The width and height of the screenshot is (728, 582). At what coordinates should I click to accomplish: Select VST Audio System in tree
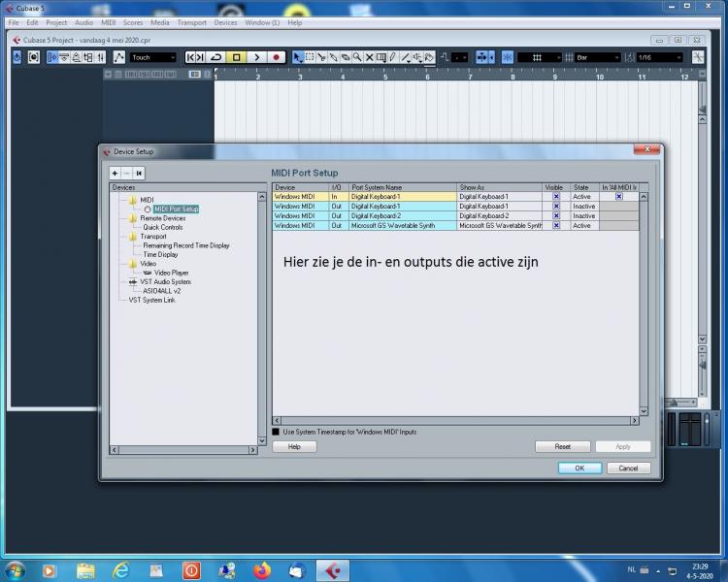165,281
